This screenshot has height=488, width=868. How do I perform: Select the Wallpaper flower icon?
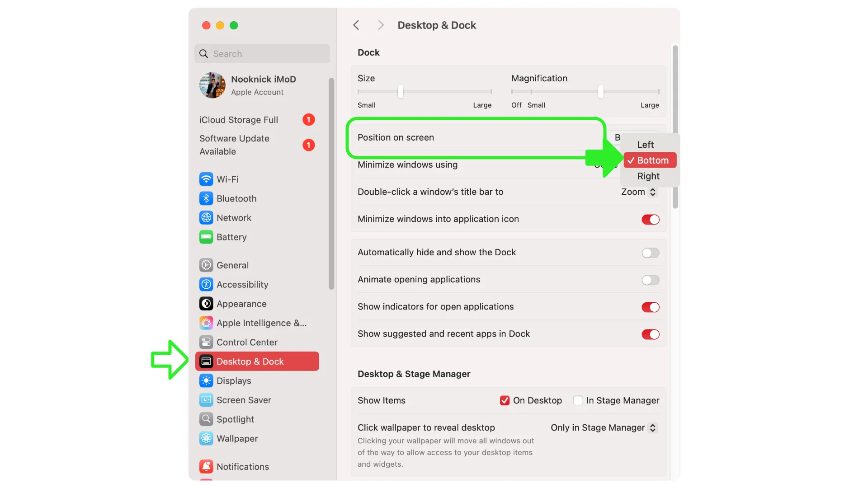point(206,439)
